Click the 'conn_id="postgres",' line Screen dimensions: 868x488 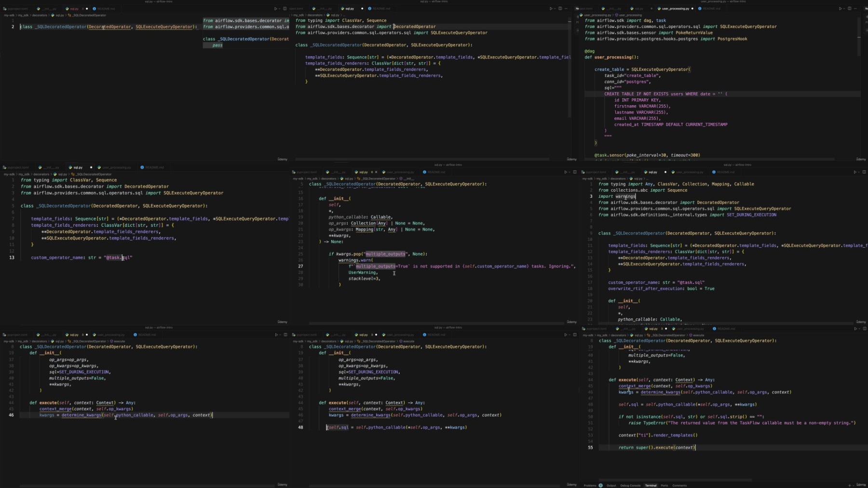click(x=627, y=82)
